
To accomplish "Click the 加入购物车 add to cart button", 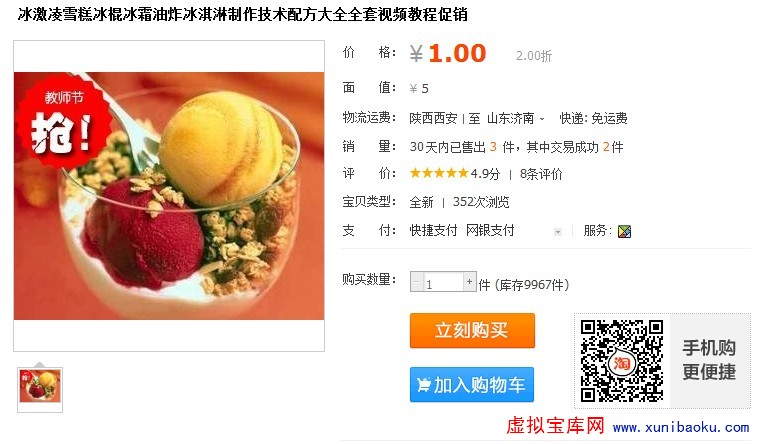I will click(472, 385).
